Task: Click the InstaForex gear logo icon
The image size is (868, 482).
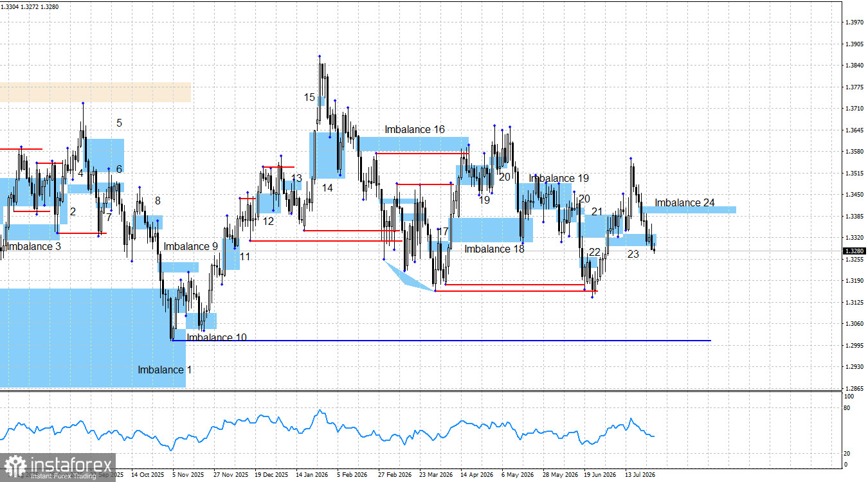Action: pos(15,466)
